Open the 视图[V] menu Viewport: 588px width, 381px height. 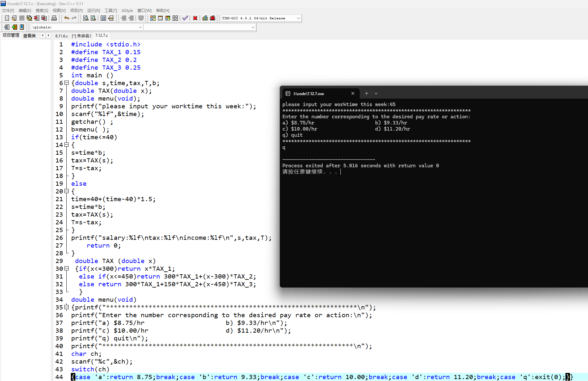pyautogui.click(x=59, y=10)
